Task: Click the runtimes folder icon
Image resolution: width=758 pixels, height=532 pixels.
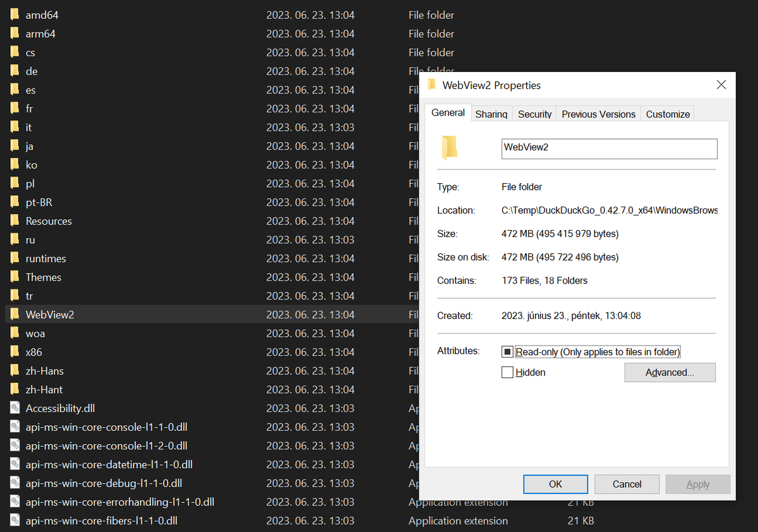Action: (15, 258)
